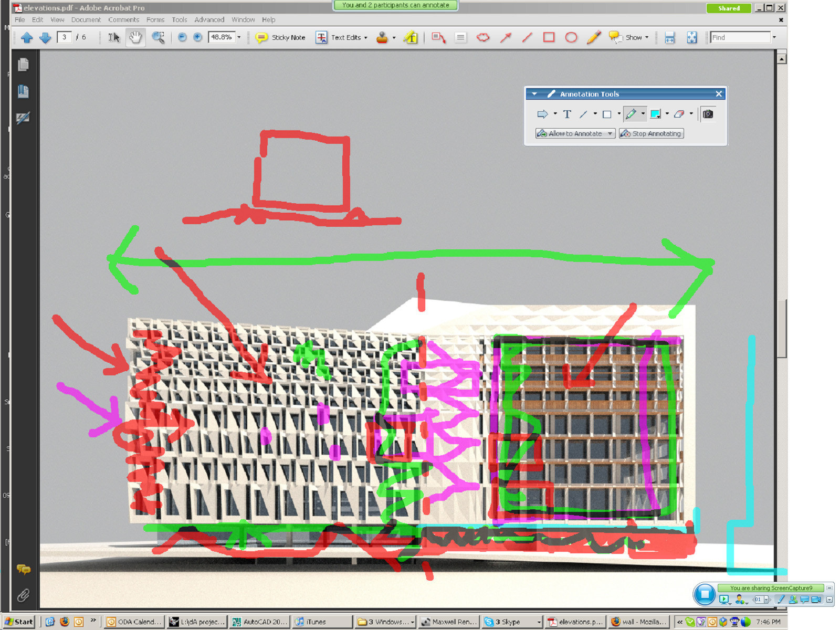This screenshot has height=630, width=840.
Task: Go to next page with down arrow
Action: [45, 37]
